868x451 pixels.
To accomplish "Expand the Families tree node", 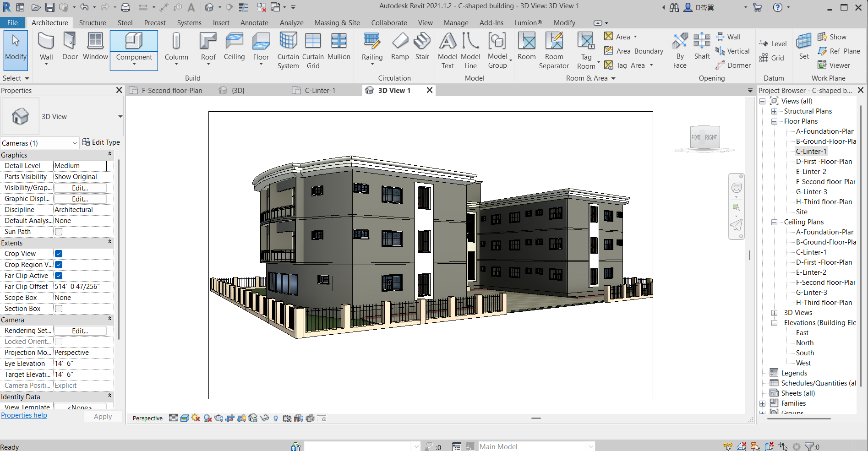I will pos(763,403).
